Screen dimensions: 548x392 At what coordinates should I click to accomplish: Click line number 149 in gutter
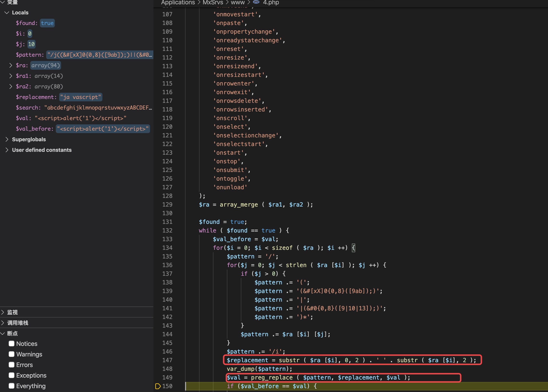click(x=167, y=378)
